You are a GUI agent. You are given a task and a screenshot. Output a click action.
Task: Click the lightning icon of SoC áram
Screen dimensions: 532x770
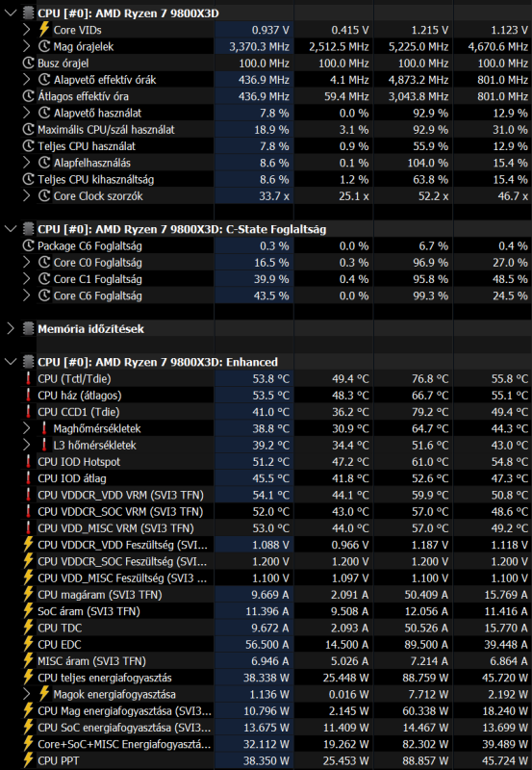[29, 611]
